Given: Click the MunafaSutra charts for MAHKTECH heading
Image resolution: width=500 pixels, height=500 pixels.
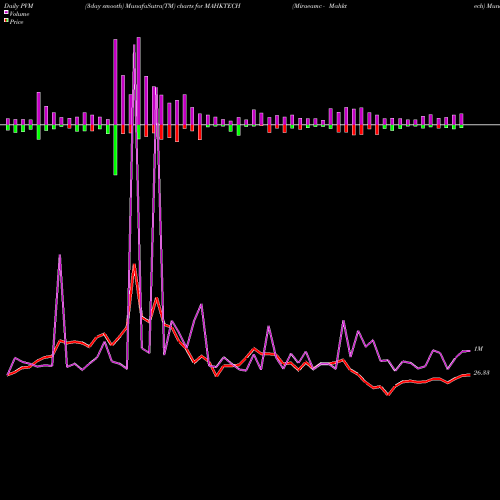Looking at the screenshot, I should point(163,6).
